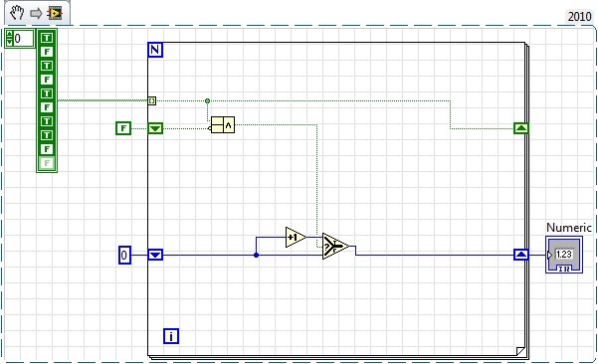Click the gray arrow icon in snippet header
Image resolution: width=598 pixels, height=364 pixels.
(x=36, y=14)
